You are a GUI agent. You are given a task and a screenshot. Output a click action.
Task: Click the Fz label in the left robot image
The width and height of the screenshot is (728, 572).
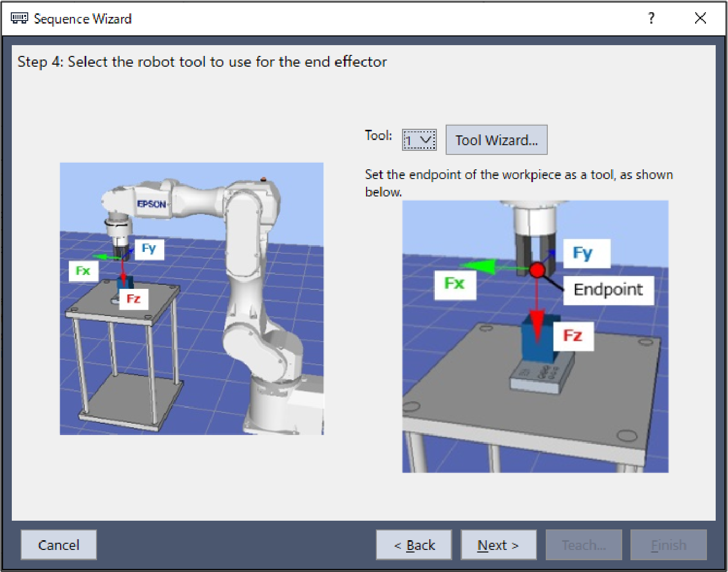click(x=133, y=299)
